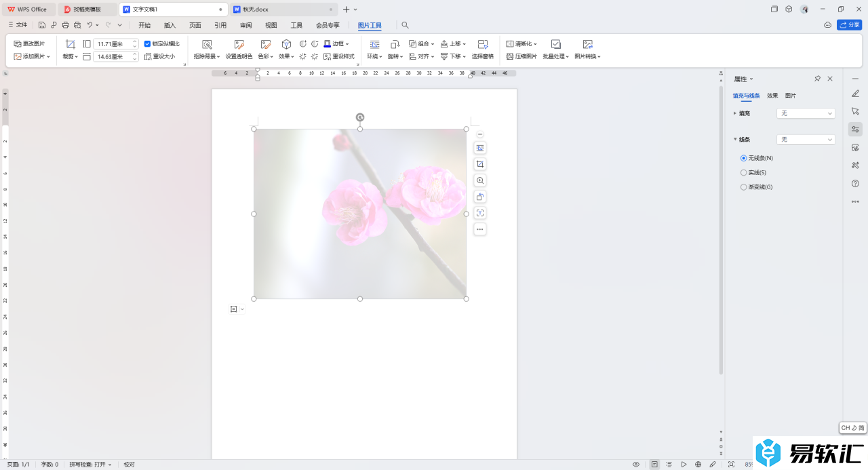Close the 属性 properties panel

830,79
